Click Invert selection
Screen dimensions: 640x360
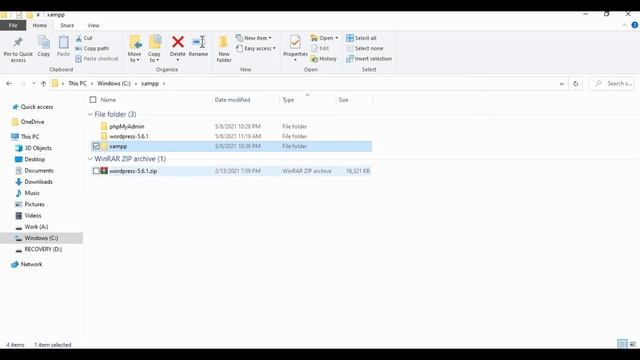coord(369,59)
